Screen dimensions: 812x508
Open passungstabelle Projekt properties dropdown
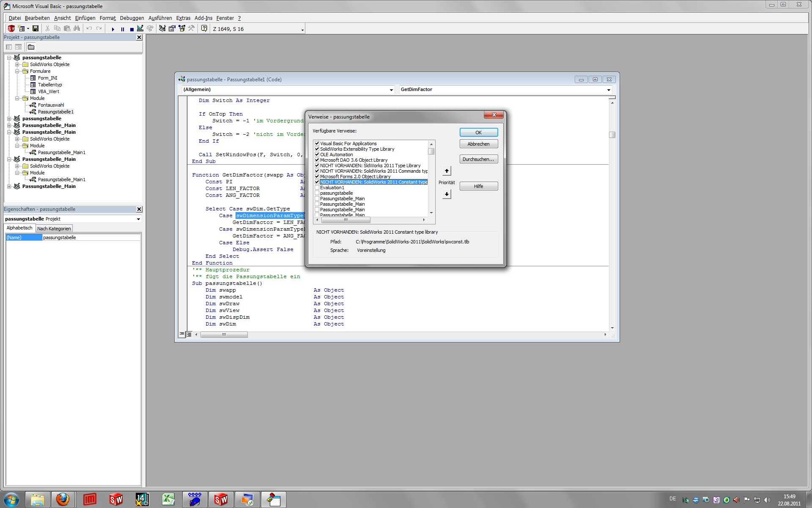138,219
